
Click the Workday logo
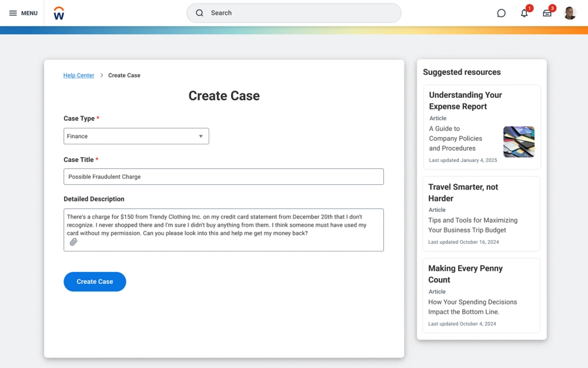coord(59,13)
